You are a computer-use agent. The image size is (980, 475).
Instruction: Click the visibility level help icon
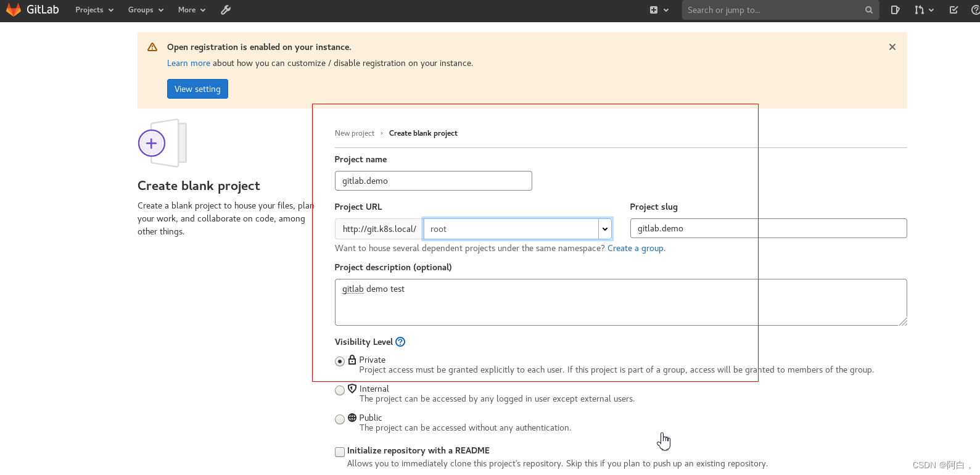pyautogui.click(x=400, y=342)
